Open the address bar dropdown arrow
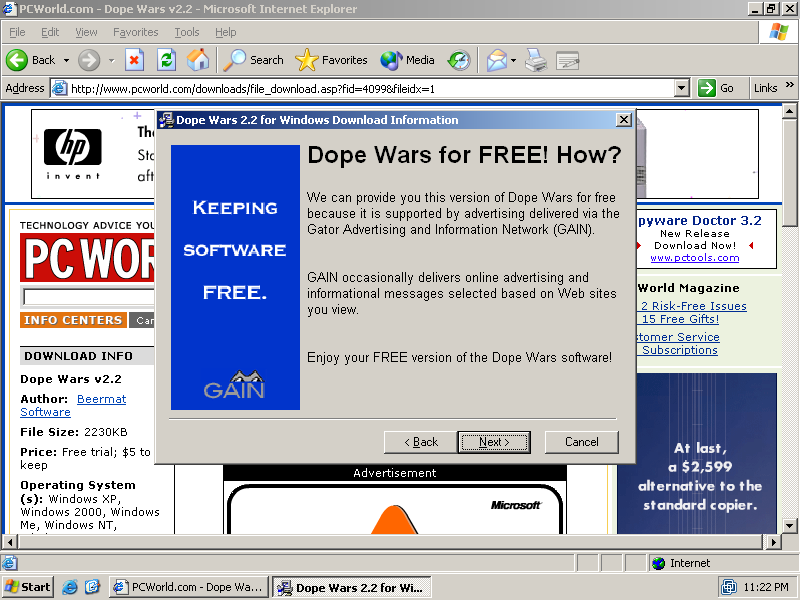Screen dimensions: 800x600 tap(682, 88)
